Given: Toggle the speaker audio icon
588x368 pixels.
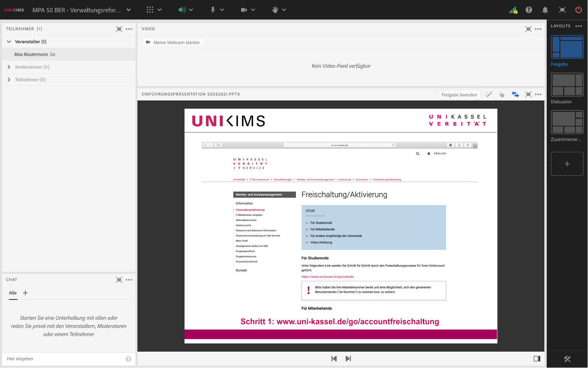Looking at the screenshot, I should [182, 10].
